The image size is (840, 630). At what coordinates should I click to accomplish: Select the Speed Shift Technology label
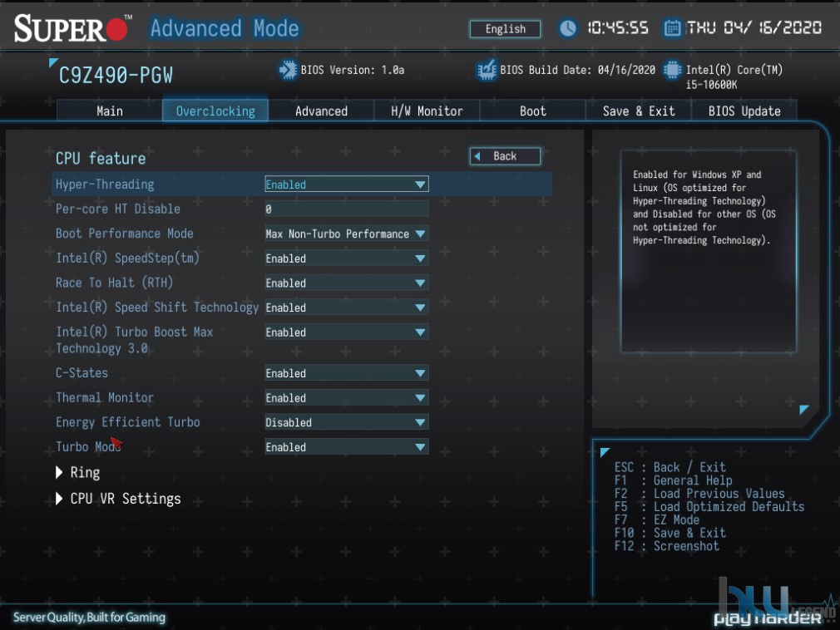[157, 308]
